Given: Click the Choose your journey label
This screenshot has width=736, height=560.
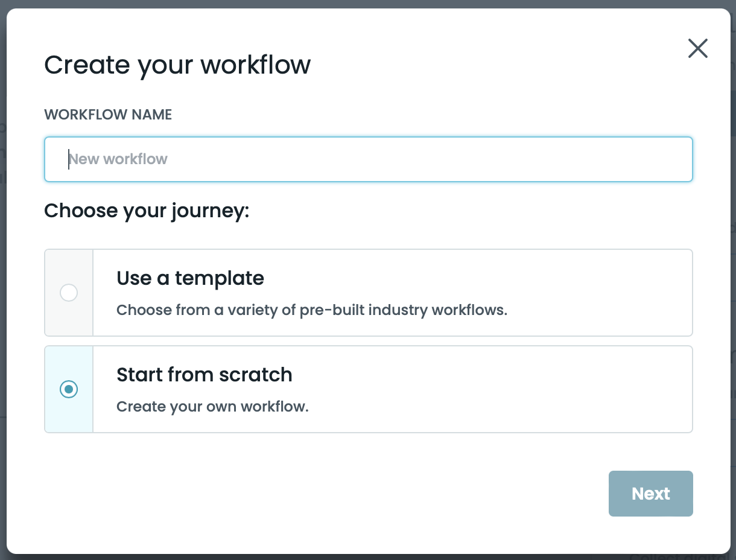Looking at the screenshot, I should [146, 211].
